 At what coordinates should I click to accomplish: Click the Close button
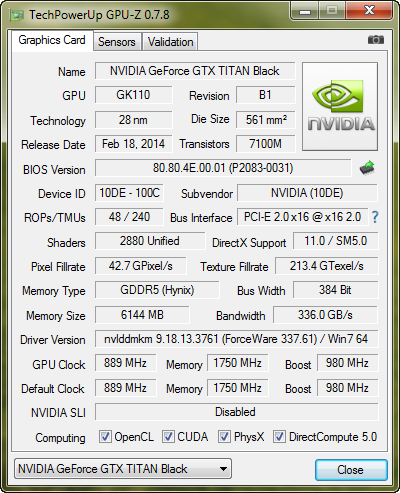point(351,470)
